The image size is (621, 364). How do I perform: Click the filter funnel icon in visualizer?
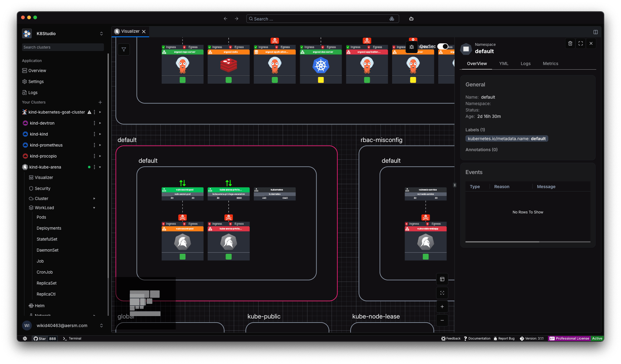(x=124, y=49)
